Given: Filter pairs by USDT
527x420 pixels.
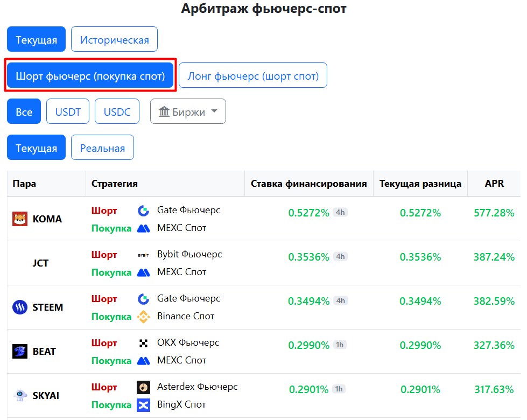Looking at the screenshot, I should pyautogui.click(x=68, y=111).
